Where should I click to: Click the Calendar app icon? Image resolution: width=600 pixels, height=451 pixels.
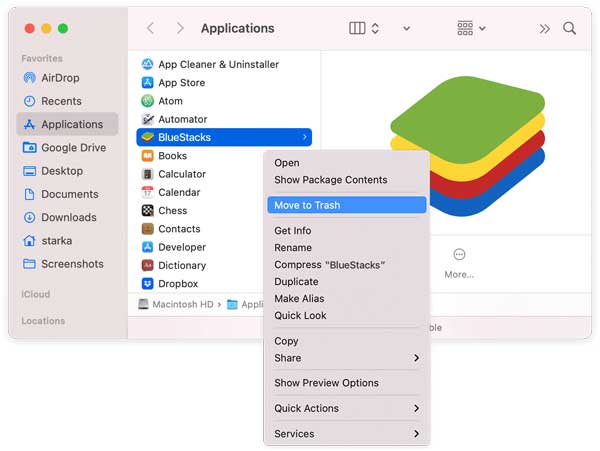[147, 192]
